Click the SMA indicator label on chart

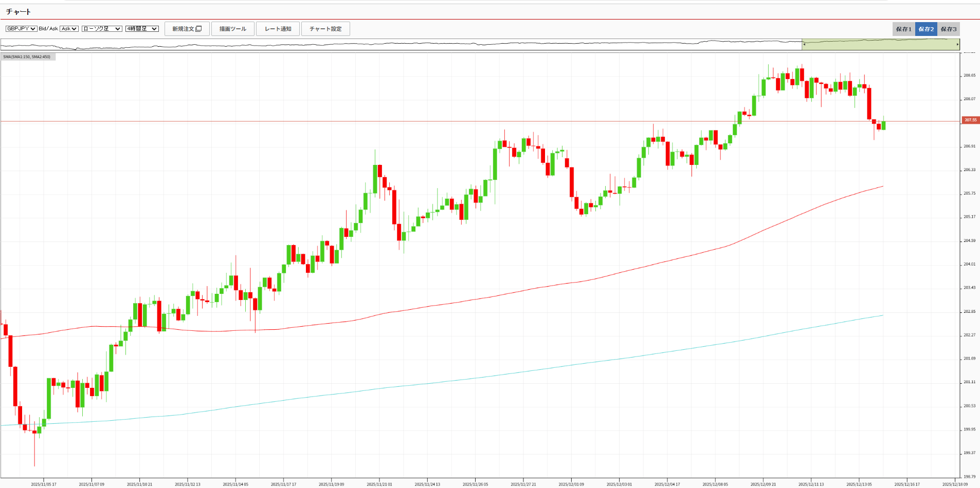(27, 57)
